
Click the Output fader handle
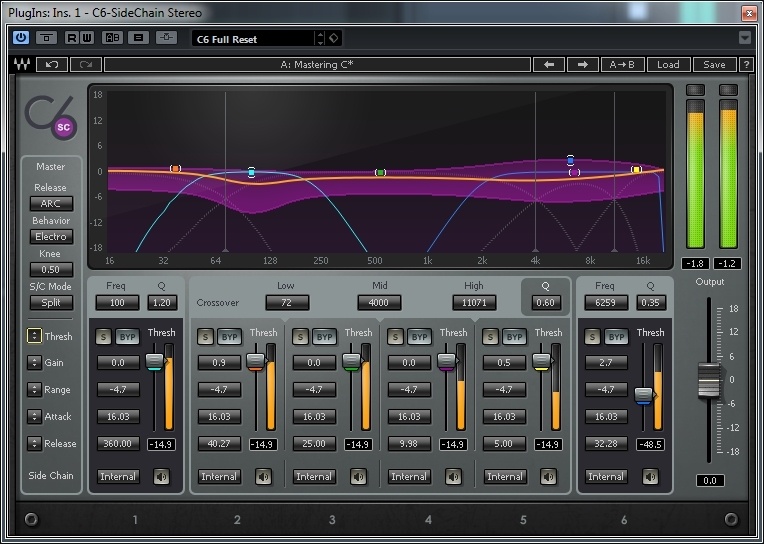(x=708, y=380)
